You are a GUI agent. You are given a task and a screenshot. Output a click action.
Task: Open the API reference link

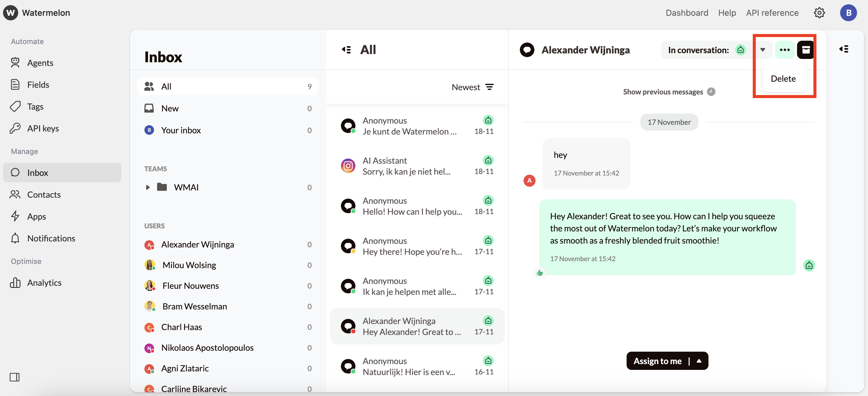(x=772, y=13)
